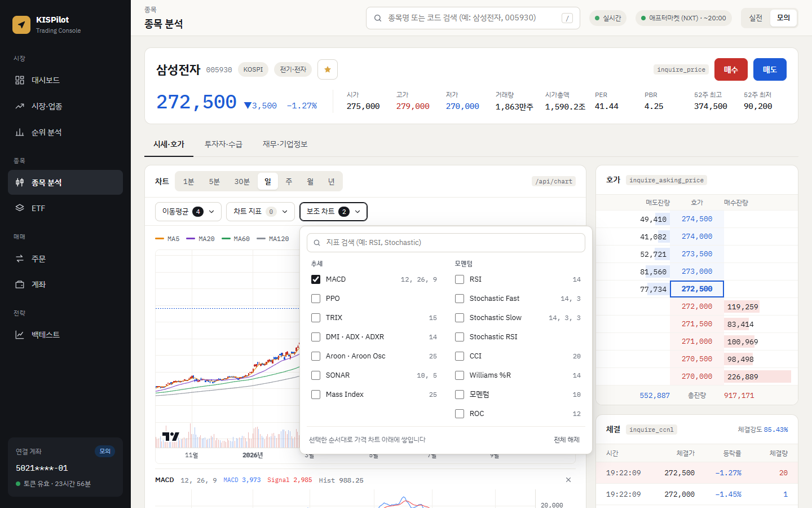Screen dimensions: 812x508
Task: Close the MACD sub-chart panel
Action: click(568, 480)
